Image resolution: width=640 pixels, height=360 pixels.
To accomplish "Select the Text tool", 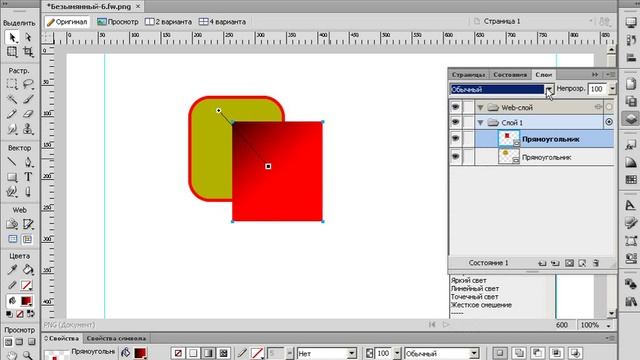I will click(x=28, y=177).
